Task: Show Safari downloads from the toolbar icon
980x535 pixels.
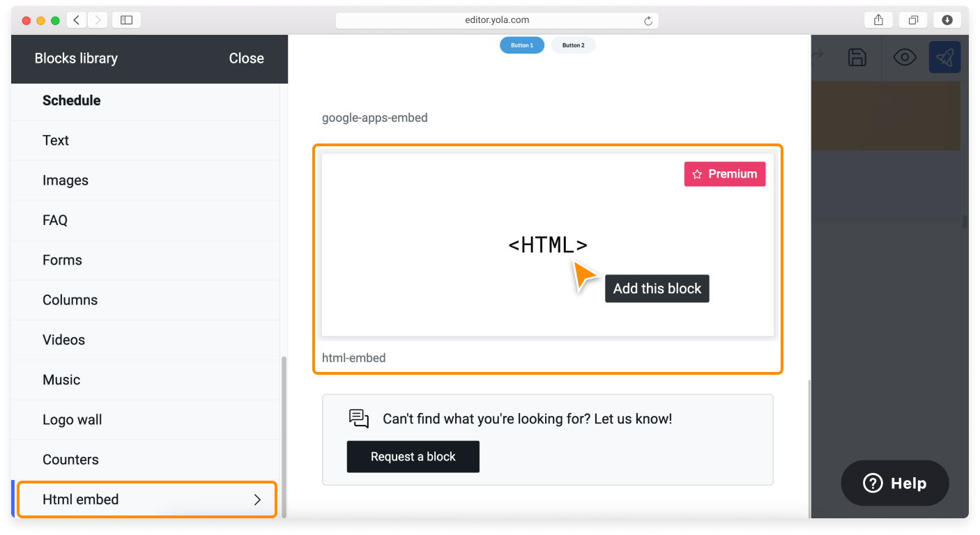Action: (x=947, y=20)
